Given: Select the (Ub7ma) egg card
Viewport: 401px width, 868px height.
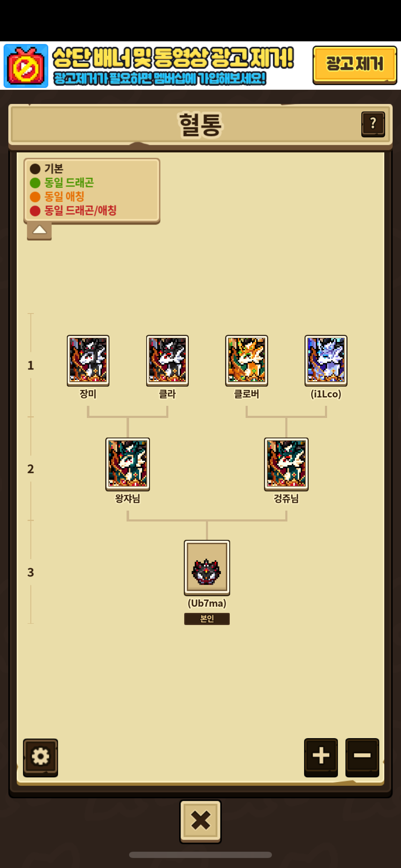Looking at the screenshot, I should [207, 567].
